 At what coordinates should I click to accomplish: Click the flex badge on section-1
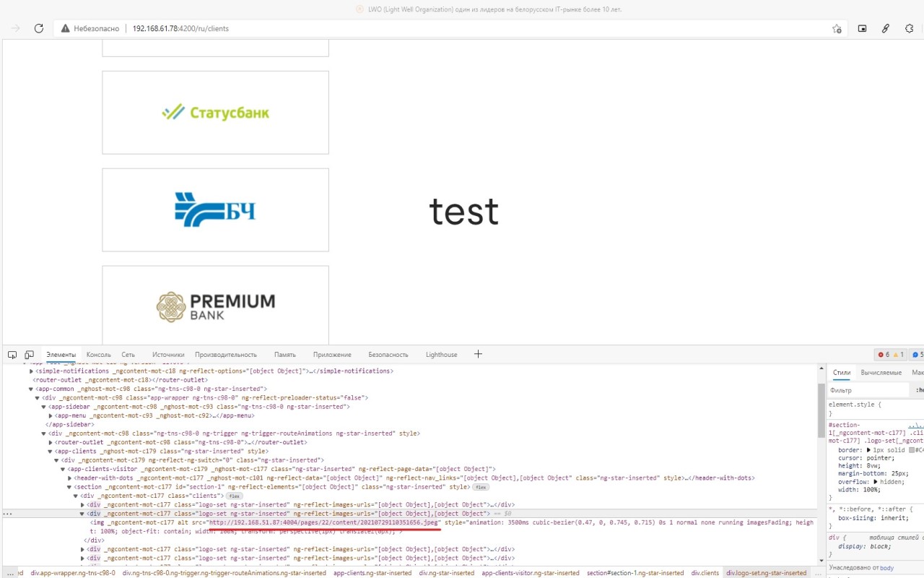click(481, 487)
